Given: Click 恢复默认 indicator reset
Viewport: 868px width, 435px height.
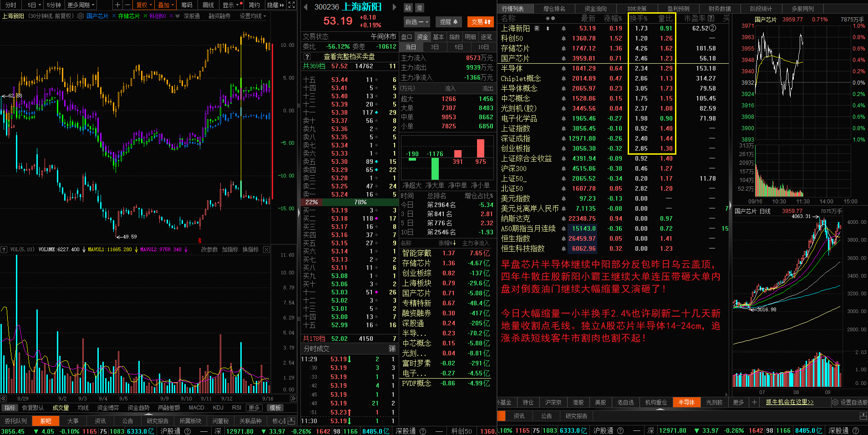Looking at the screenshot, I should tap(33, 408).
